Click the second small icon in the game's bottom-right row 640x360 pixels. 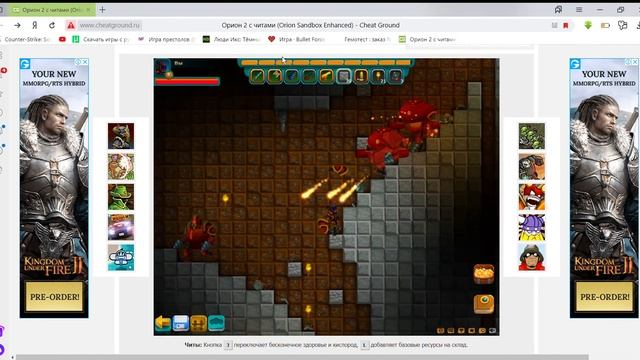[x=451, y=331]
